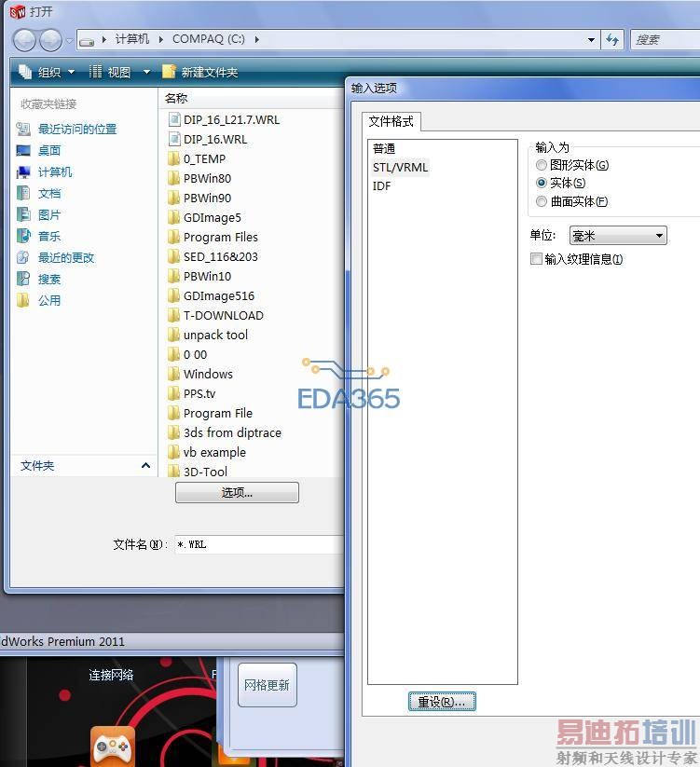Image resolution: width=700 pixels, height=767 pixels.
Task: Click the refresh icon beside address bar
Action: pyautogui.click(x=612, y=40)
